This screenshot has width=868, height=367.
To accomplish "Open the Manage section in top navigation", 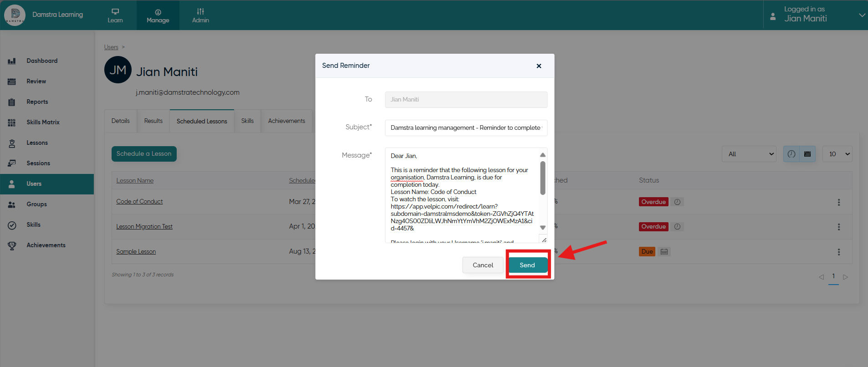I will click(x=158, y=15).
